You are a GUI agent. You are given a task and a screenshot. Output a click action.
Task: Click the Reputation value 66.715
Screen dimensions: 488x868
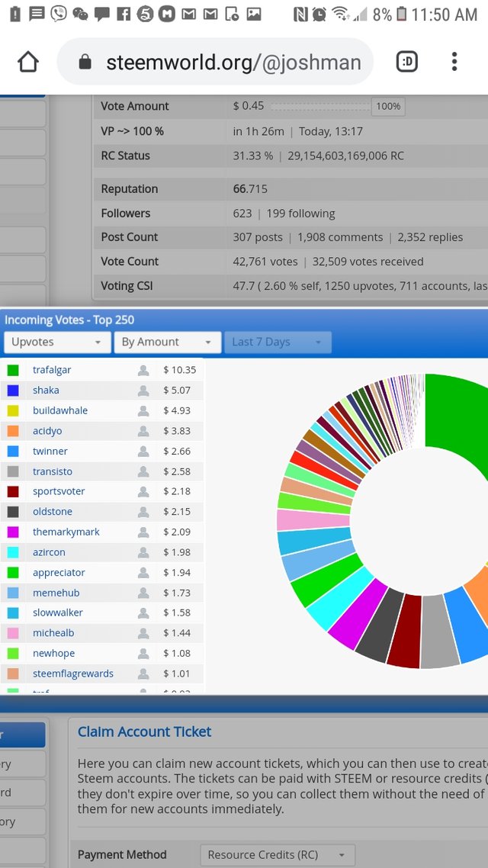(250, 189)
